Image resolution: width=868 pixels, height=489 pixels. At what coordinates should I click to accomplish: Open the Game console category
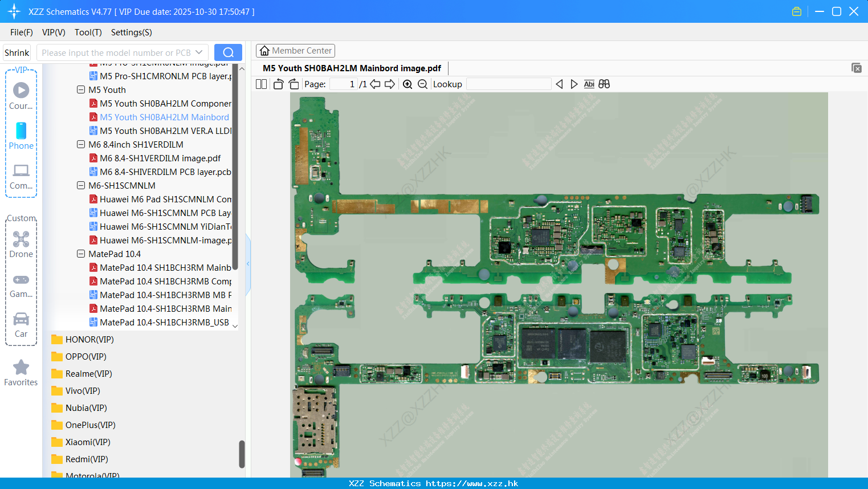pyautogui.click(x=21, y=285)
